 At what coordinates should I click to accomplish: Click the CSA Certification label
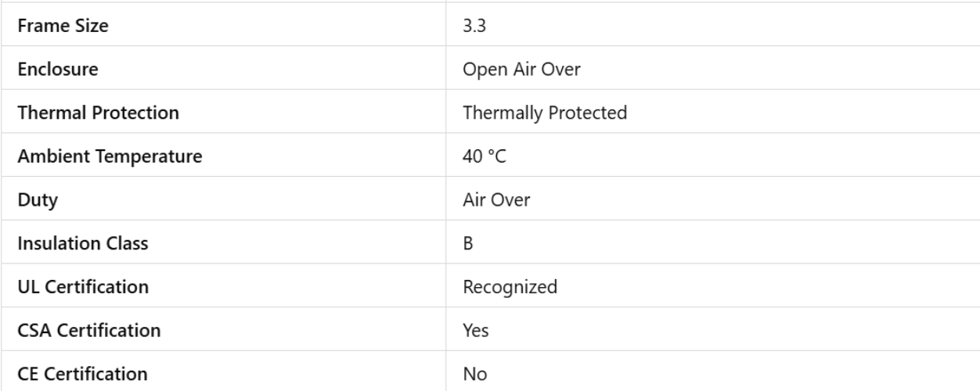tap(88, 331)
